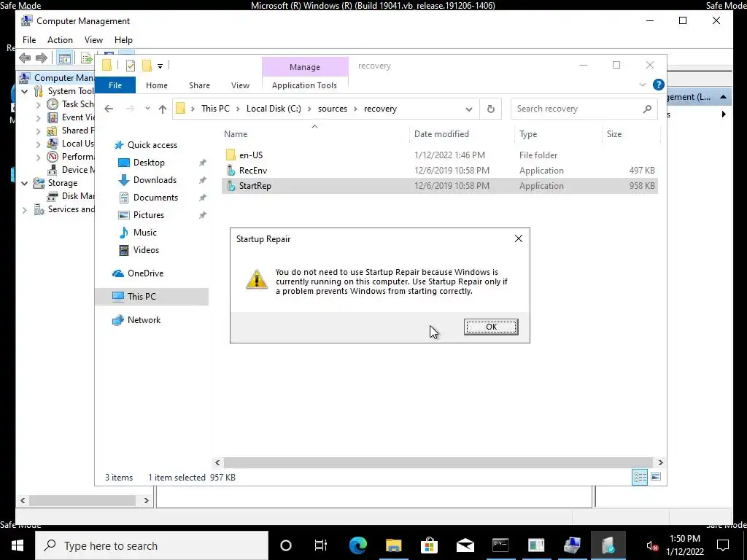Open Quick access in navigation pane
This screenshot has height=560, width=747.
coord(152,145)
